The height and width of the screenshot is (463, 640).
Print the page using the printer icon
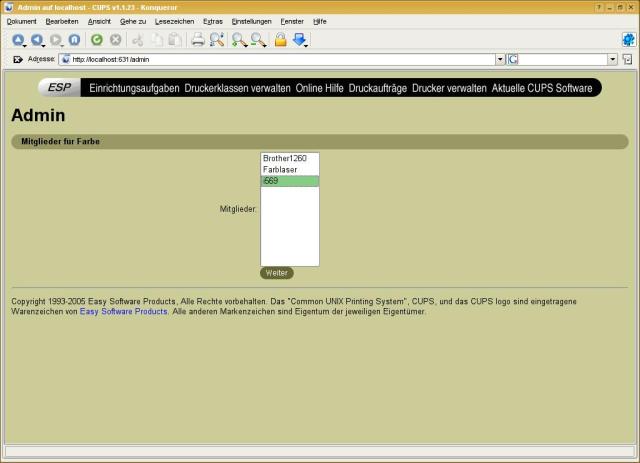point(198,40)
